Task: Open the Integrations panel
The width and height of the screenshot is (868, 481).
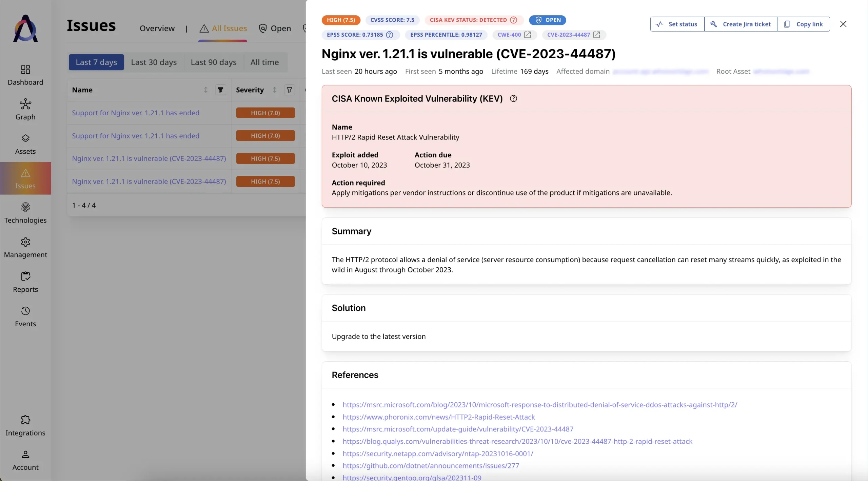Action: tap(25, 425)
